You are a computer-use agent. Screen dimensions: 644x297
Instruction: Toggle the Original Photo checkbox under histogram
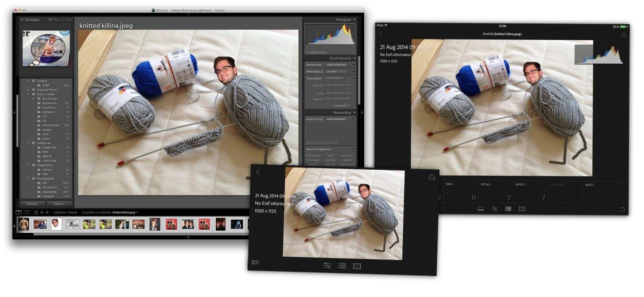(307, 52)
